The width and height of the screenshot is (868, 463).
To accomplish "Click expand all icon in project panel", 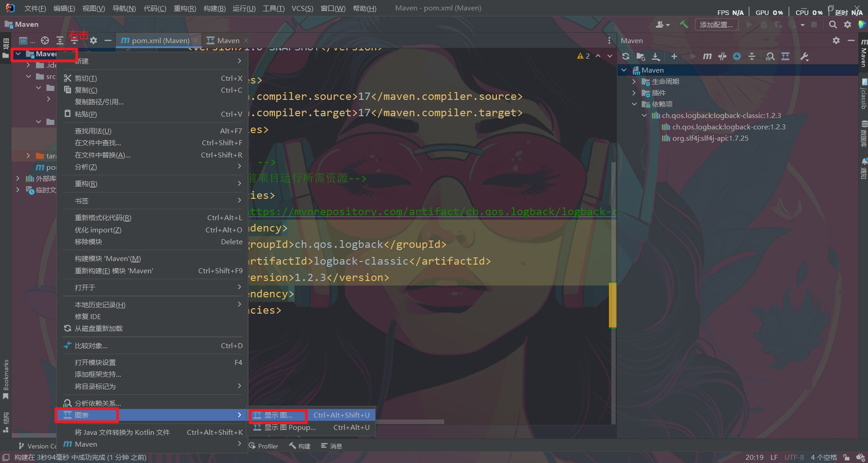I will click(x=60, y=40).
